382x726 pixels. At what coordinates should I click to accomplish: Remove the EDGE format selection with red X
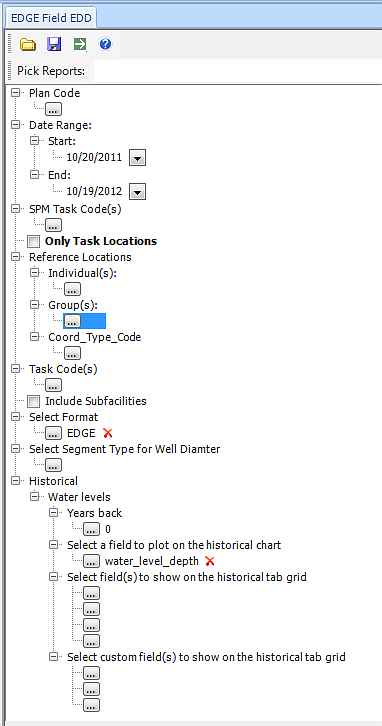[108, 433]
